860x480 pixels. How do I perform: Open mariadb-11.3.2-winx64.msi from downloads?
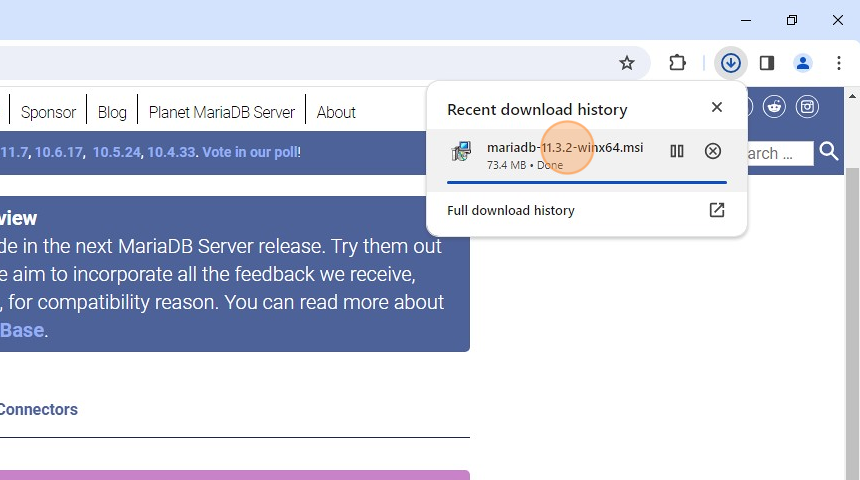coord(565,148)
